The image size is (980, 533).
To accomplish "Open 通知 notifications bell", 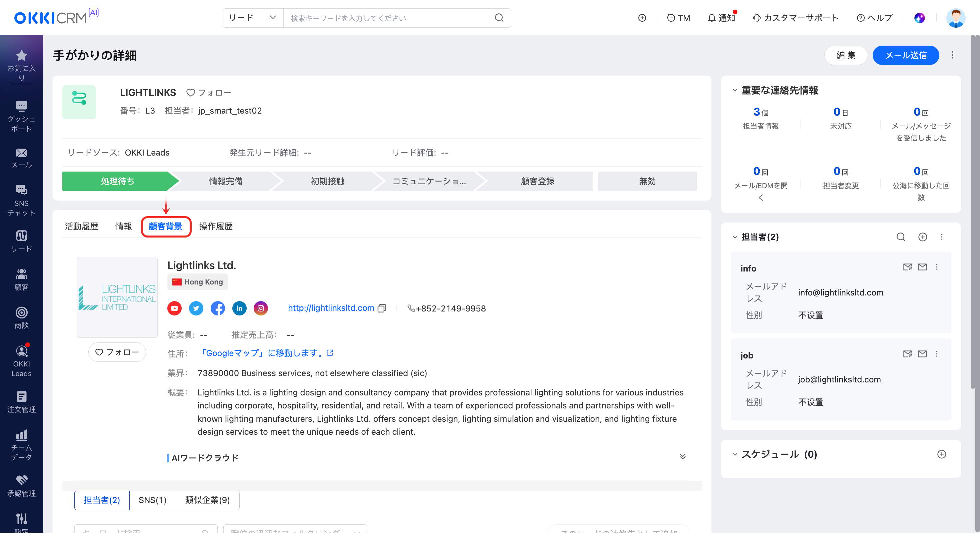I will tap(721, 18).
